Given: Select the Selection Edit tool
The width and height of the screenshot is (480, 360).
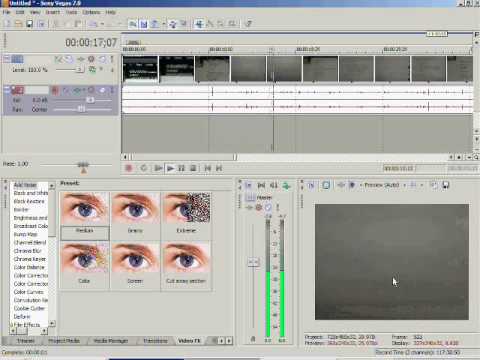Looking at the screenshot, I should (x=221, y=24).
